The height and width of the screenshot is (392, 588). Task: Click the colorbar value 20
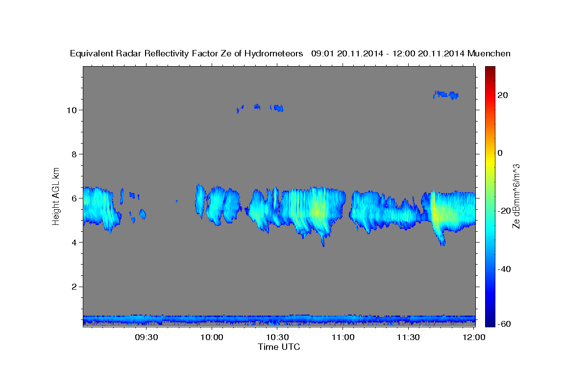(502, 95)
